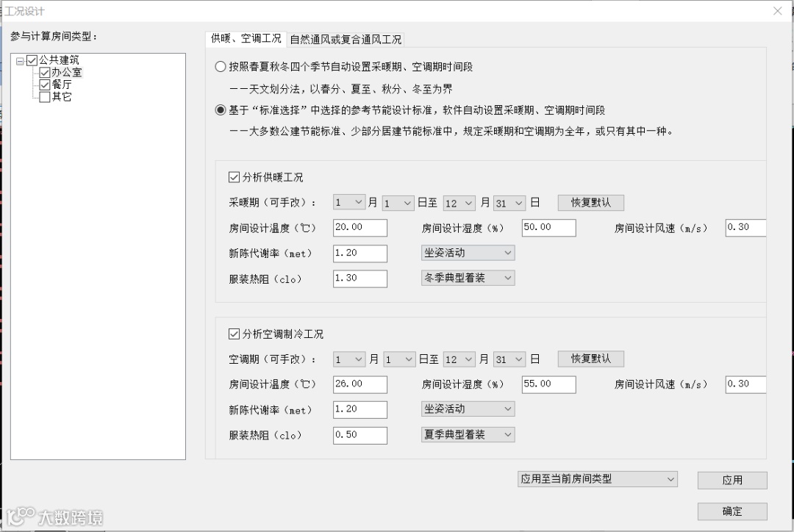This screenshot has width=794, height=532.
Task: Click the heating design temperature input field
Action: [x=360, y=228]
